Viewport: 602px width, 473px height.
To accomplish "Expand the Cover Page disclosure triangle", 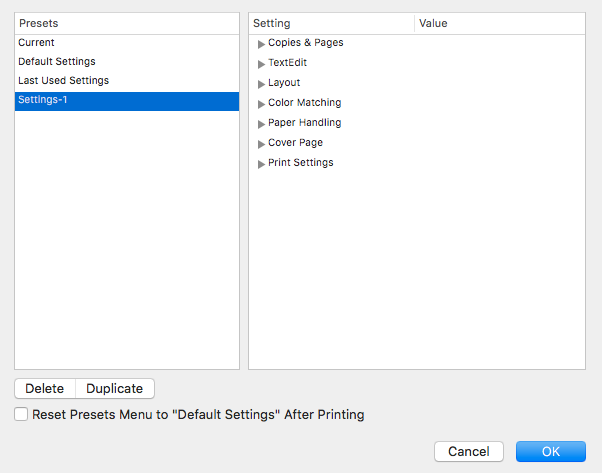I will [261, 144].
